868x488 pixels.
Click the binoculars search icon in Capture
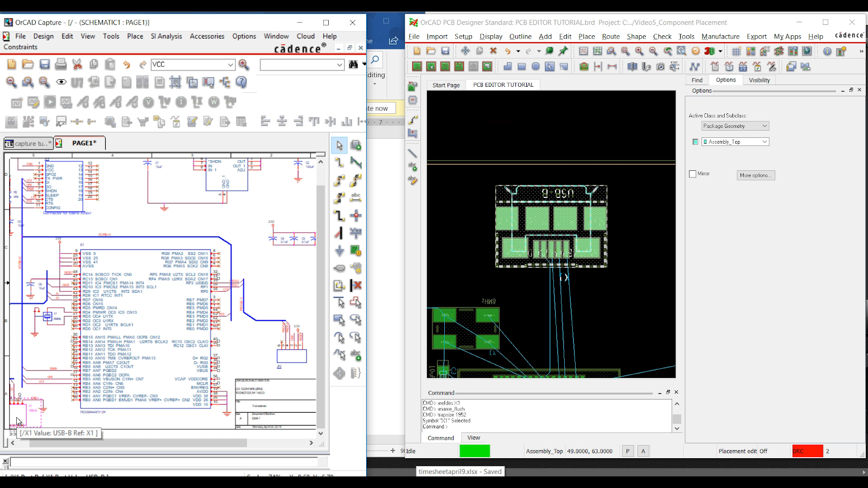coord(353,65)
